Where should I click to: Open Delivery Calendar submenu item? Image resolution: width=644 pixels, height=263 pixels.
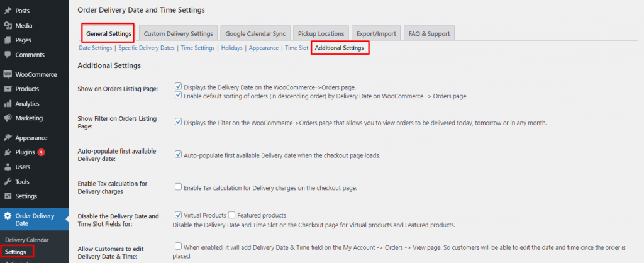[26, 240]
